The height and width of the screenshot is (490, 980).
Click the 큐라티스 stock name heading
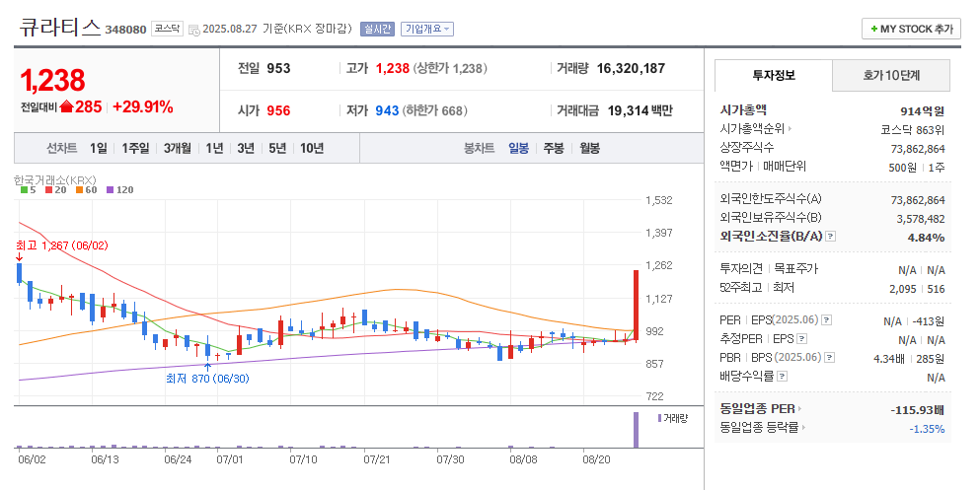click(60, 27)
